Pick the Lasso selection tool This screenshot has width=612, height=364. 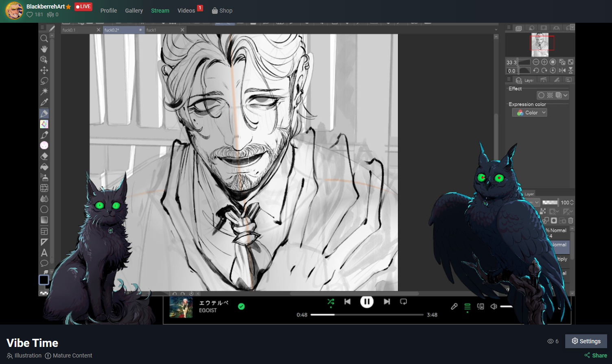pyautogui.click(x=44, y=81)
